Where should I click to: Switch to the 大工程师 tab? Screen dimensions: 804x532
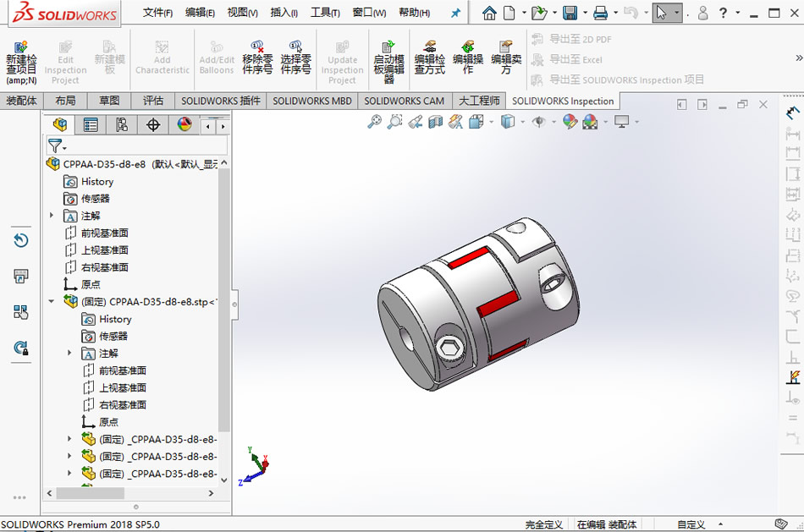(479, 101)
